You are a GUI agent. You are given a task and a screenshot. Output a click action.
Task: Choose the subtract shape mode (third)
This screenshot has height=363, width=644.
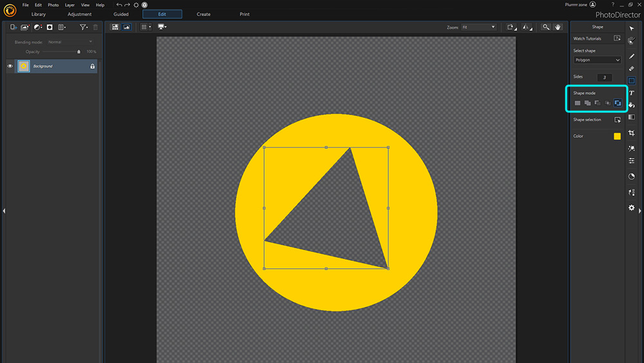[x=598, y=103]
